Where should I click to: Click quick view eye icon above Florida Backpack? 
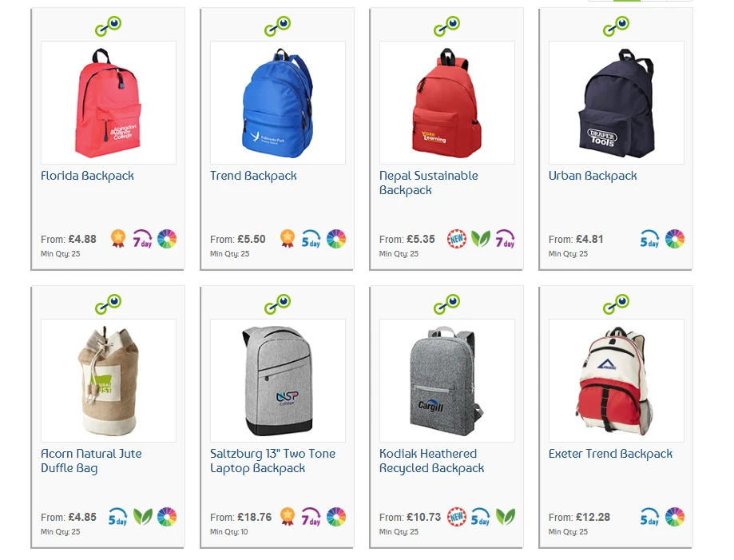(108, 26)
